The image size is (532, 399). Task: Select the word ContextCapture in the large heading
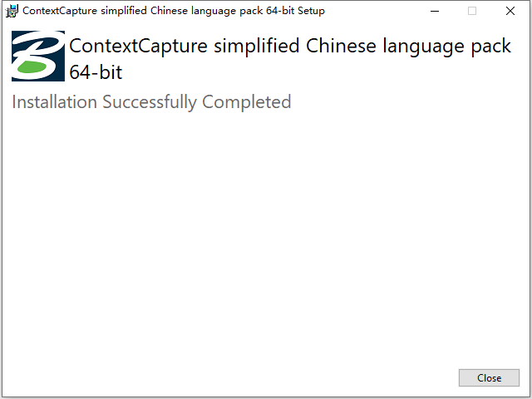click(x=139, y=46)
